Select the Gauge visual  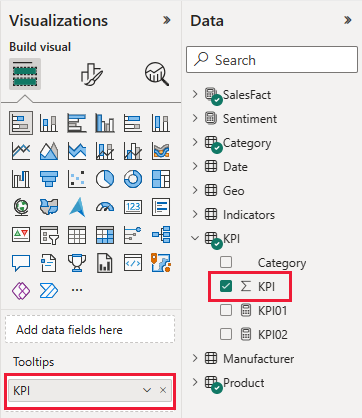[105, 207]
